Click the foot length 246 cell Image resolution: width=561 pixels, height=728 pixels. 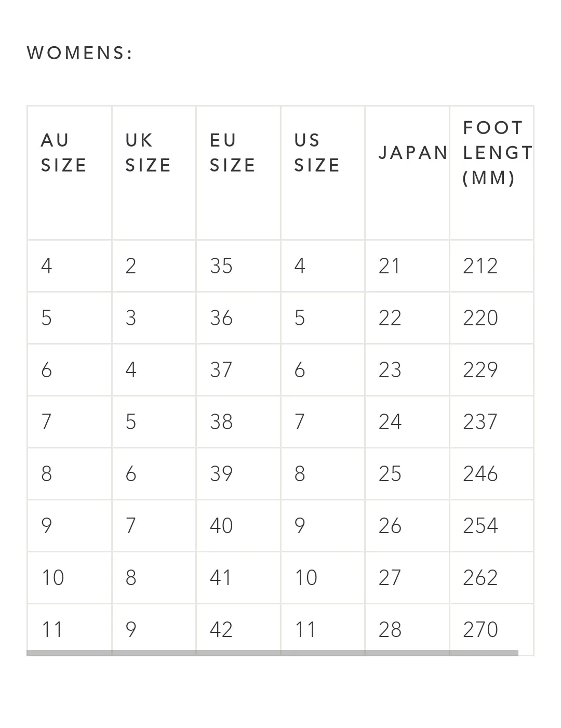[491, 474]
